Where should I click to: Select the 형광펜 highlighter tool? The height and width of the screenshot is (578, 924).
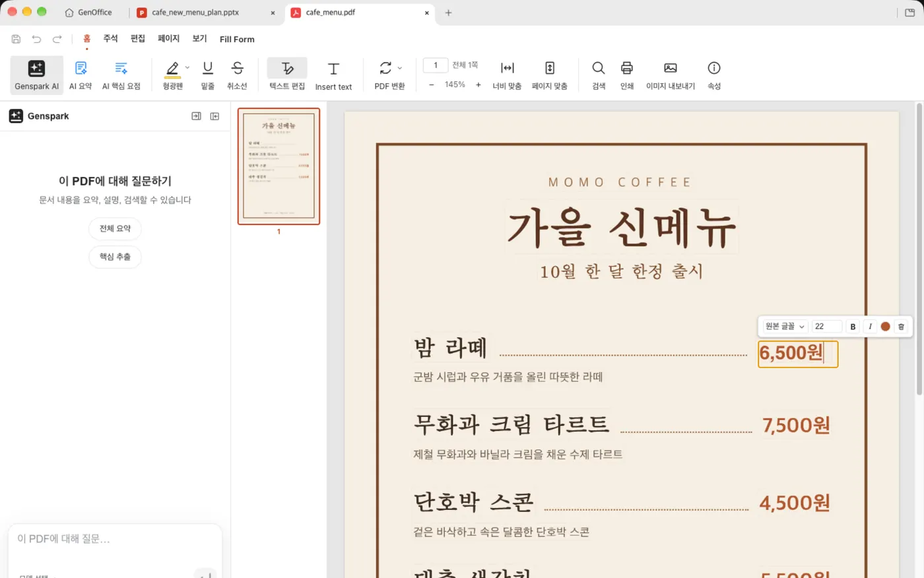pyautogui.click(x=172, y=75)
